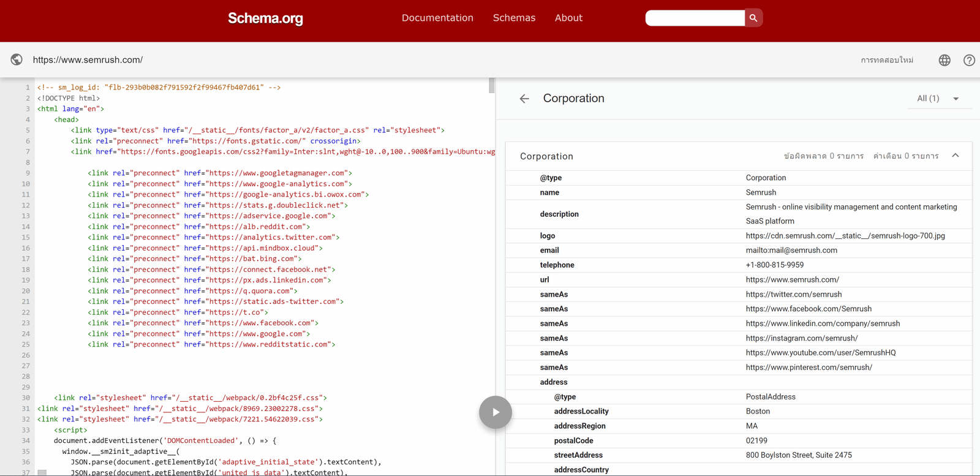Click the code pane vertical scrollbar
Viewport: 980px width, 476px height.
coord(492,86)
